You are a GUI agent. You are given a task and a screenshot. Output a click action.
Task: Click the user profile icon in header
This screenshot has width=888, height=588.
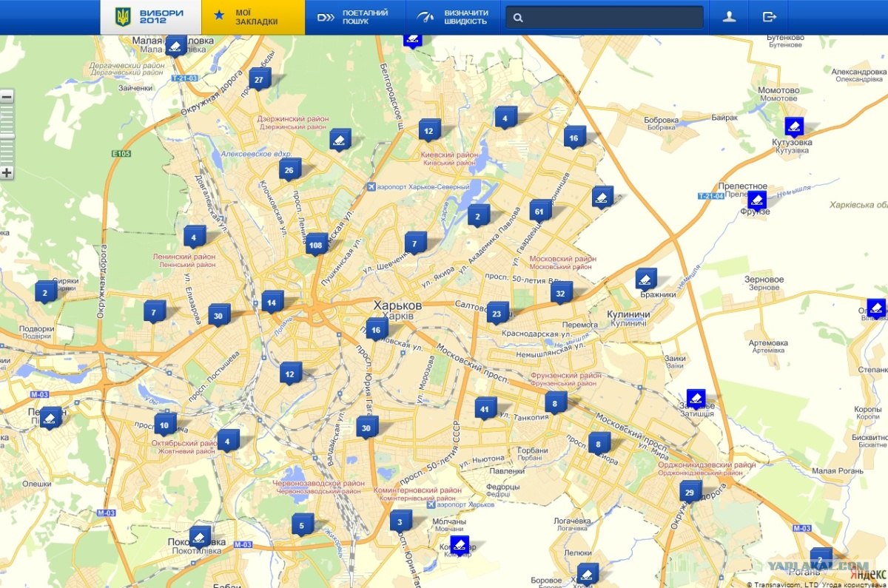tap(729, 17)
